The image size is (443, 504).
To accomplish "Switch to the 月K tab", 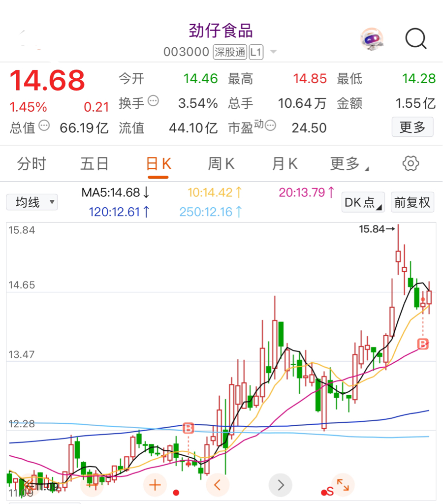I will [285, 163].
